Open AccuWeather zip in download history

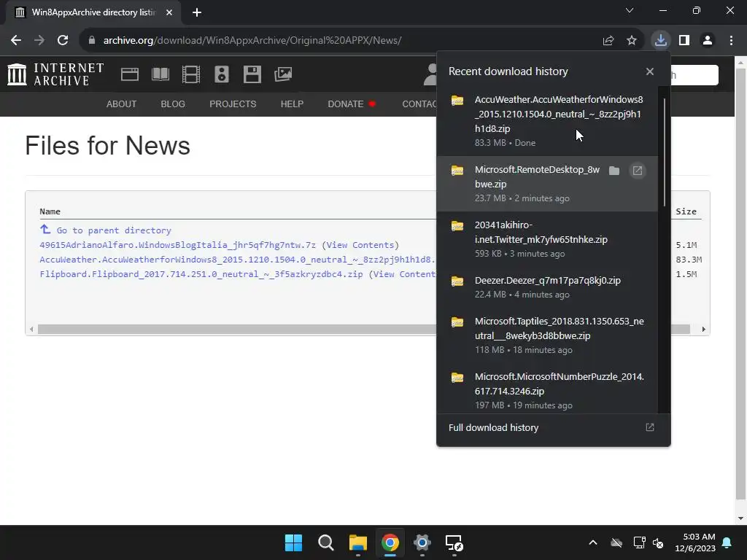[x=547, y=121]
